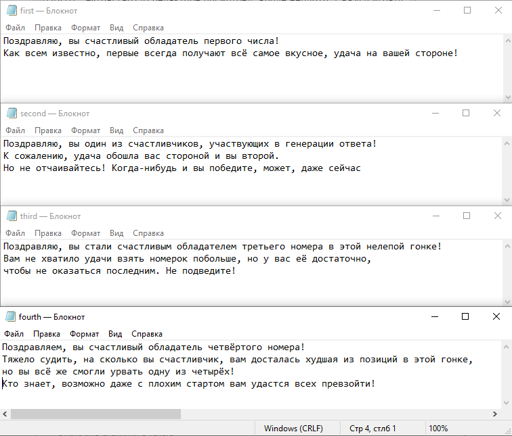Open the Правка menu in the fourth window

point(47,334)
